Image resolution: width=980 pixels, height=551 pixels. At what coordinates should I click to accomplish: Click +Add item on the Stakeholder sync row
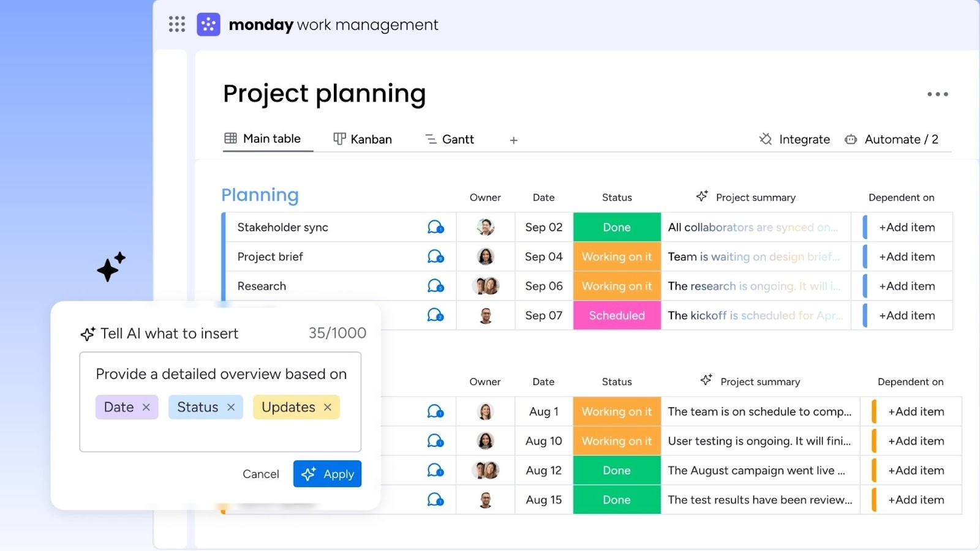[x=906, y=227]
